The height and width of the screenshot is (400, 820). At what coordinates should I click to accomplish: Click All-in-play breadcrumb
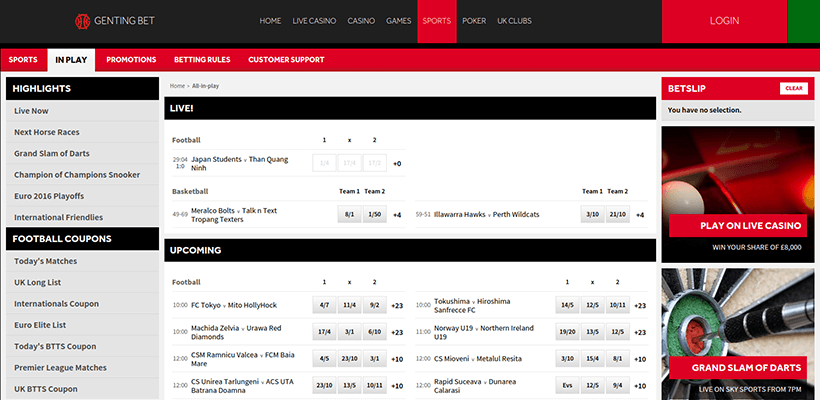pyautogui.click(x=206, y=86)
